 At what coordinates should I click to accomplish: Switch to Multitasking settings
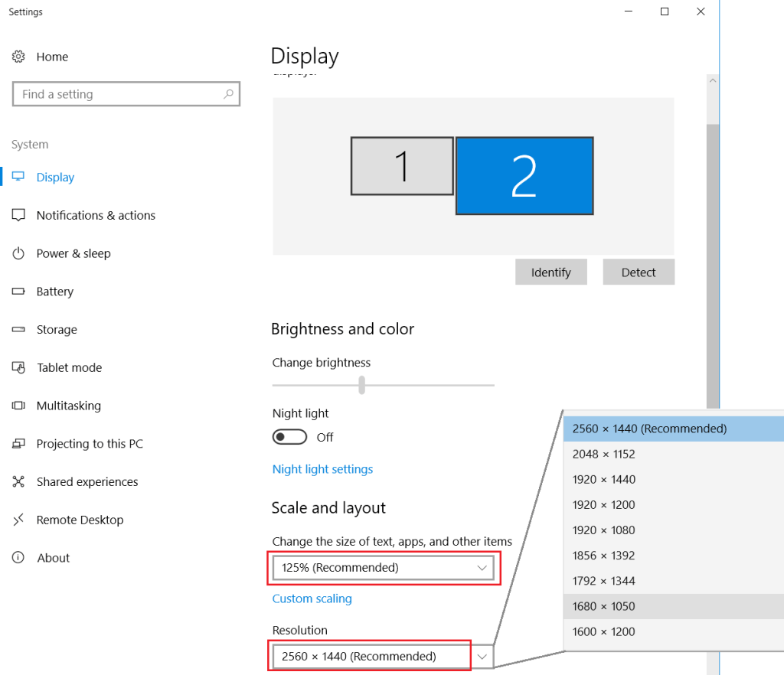pos(68,406)
